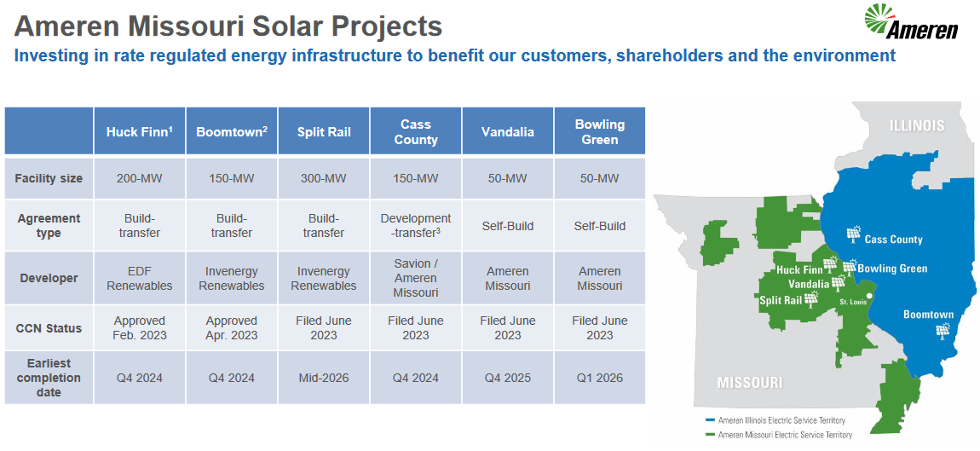Click Split Rail's 'Build-transfer' agreement cell
The height and width of the screenshot is (451, 980).
[324, 226]
